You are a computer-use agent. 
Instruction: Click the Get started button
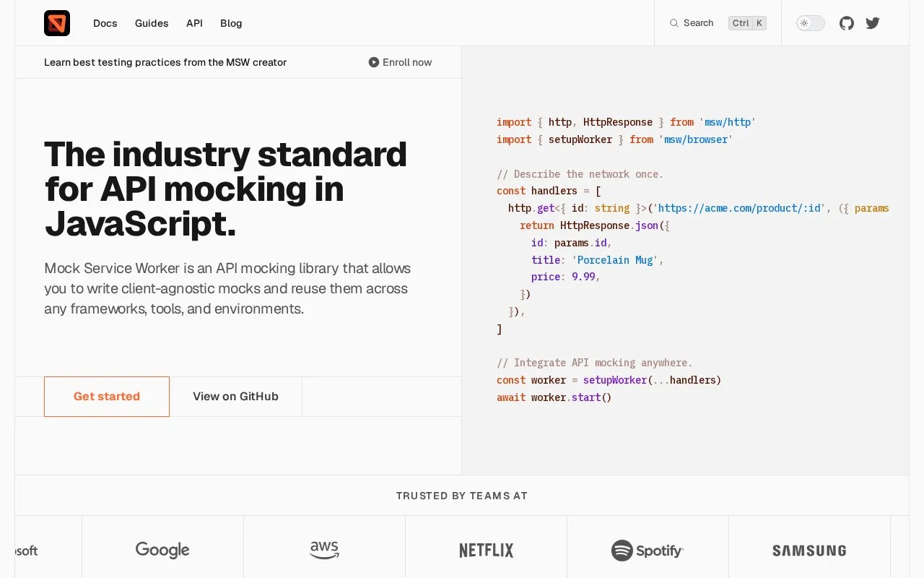click(x=107, y=397)
